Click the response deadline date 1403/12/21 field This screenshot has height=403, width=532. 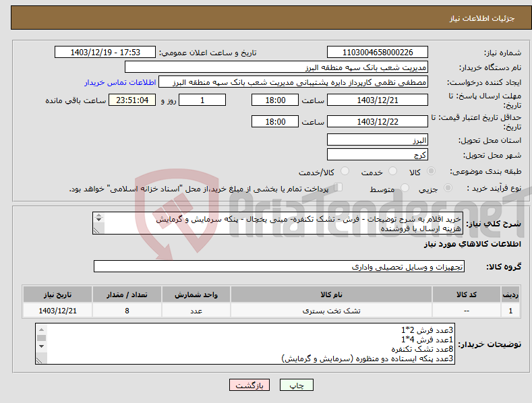378,100
